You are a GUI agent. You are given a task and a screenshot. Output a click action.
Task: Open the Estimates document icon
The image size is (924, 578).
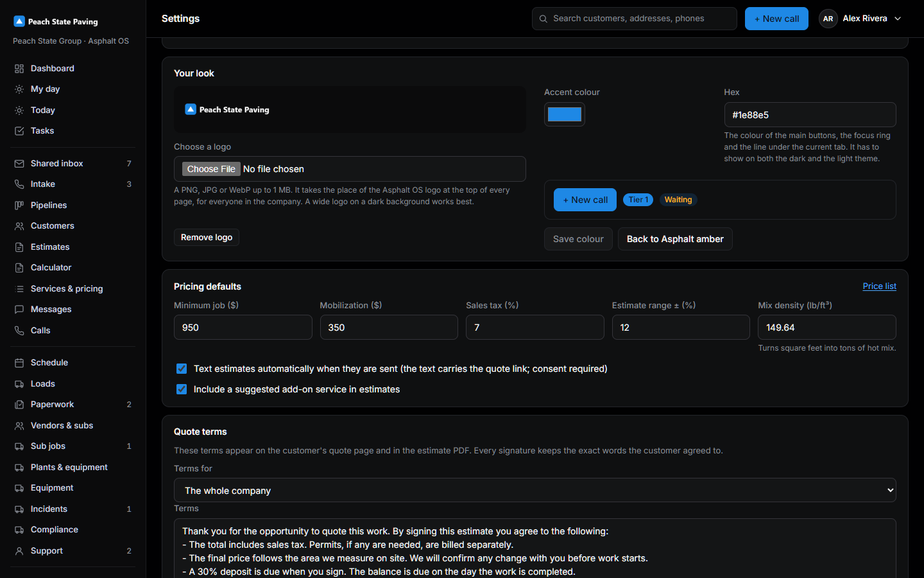(19, 247)
